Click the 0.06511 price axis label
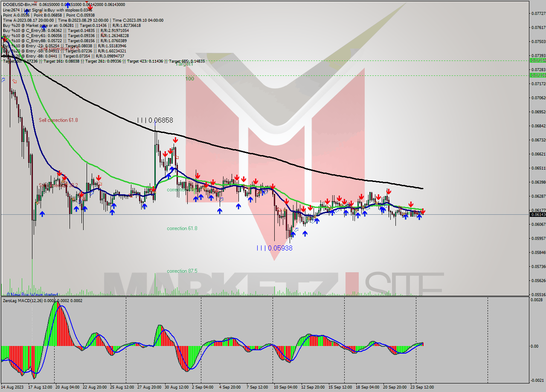 538,168
